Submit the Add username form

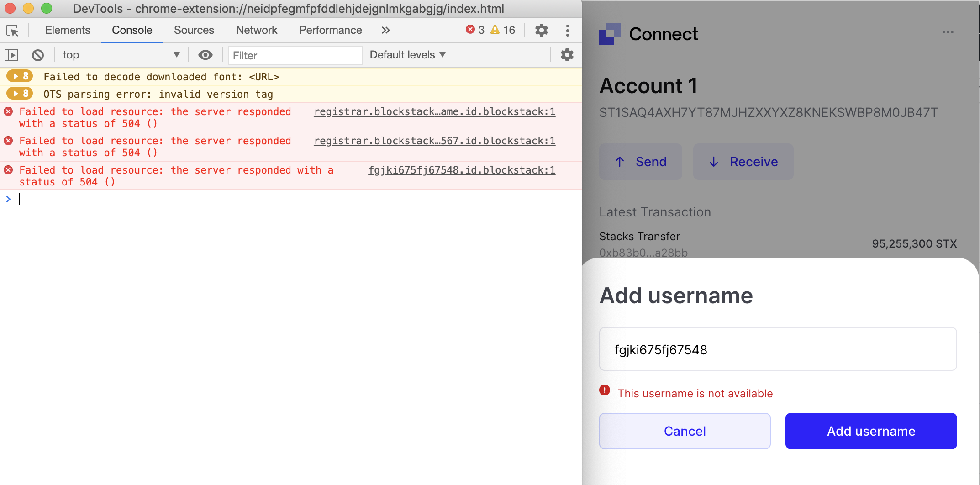pos(870,431)
